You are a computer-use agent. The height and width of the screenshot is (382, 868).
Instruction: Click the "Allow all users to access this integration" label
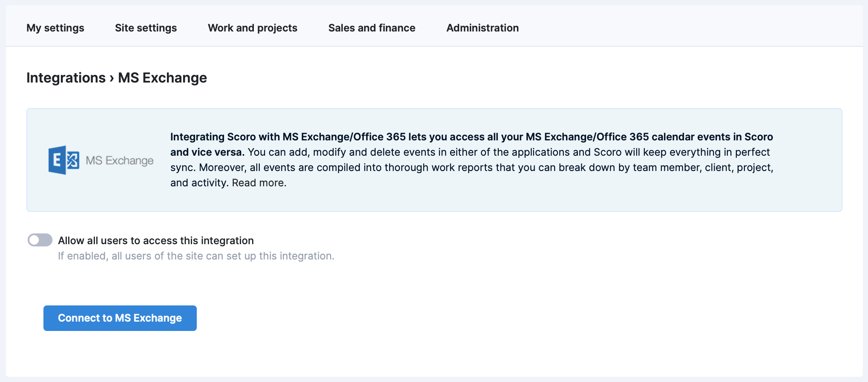tap(156, 241)
